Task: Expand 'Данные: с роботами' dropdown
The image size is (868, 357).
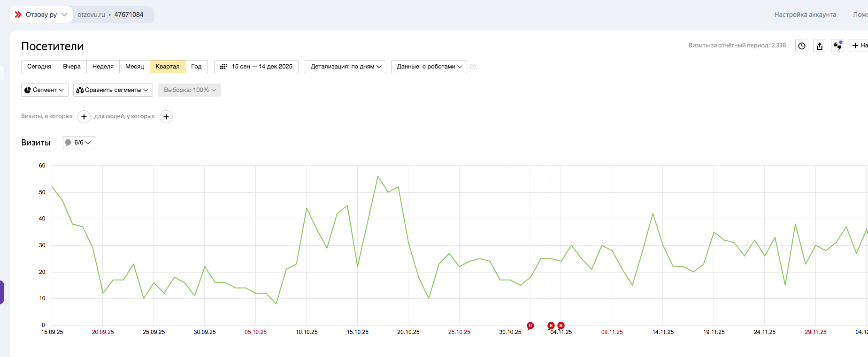Action: coord(429,67)
